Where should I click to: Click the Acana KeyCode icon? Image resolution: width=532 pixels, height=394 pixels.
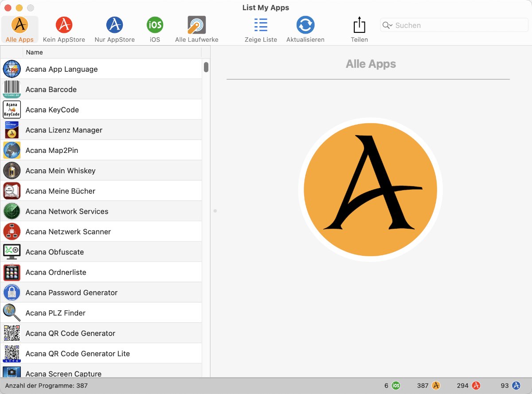click(x=12, y=110)
